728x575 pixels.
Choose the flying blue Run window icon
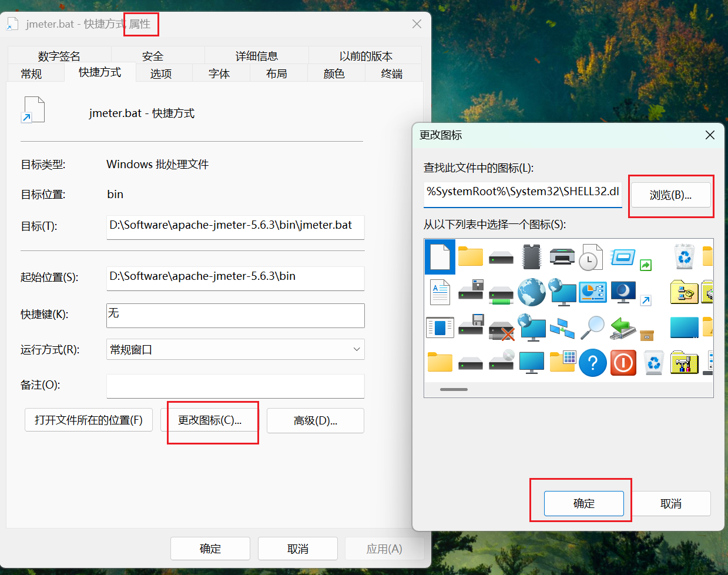(623, 257)
